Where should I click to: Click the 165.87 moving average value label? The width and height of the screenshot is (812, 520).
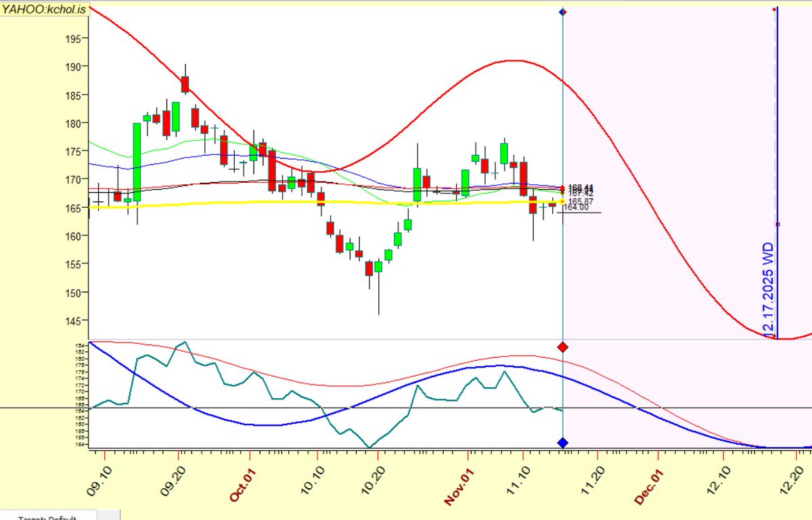click(x=581, y=201)
